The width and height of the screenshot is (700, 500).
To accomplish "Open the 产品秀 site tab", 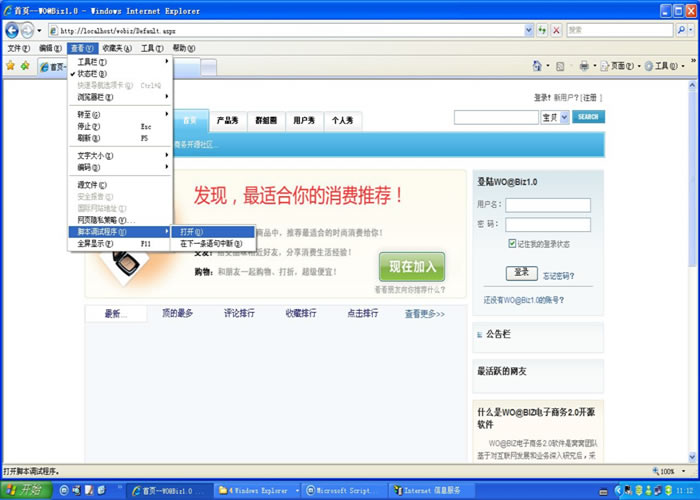I will tap(228, 121).
